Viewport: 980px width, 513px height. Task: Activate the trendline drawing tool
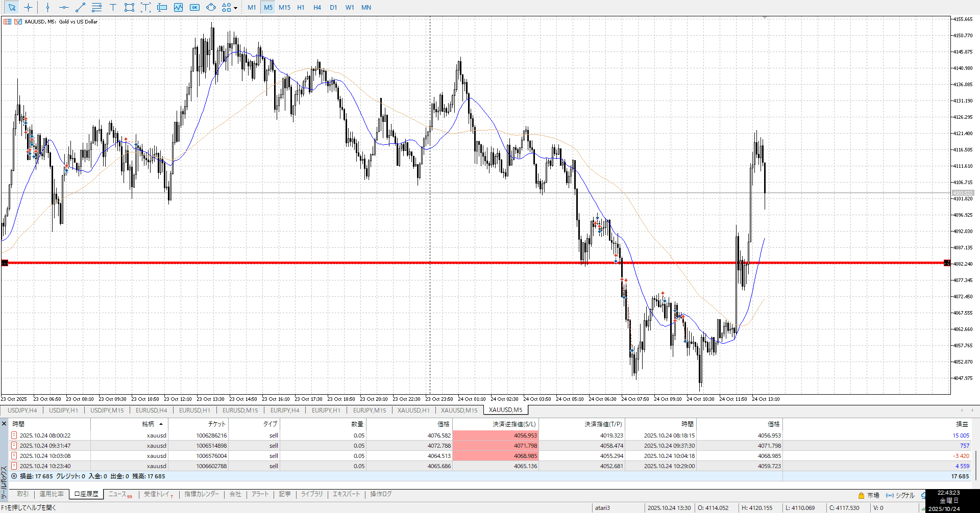click(80, 8)
